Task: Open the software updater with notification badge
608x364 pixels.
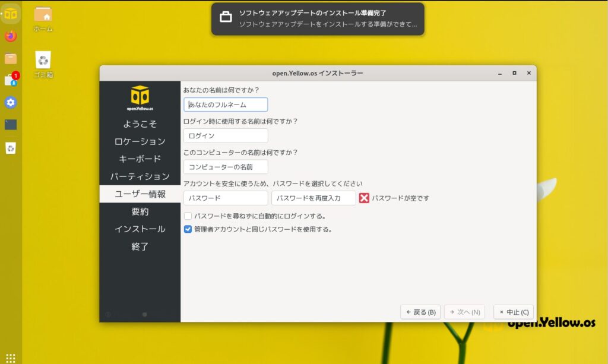Action: (9, 78)
